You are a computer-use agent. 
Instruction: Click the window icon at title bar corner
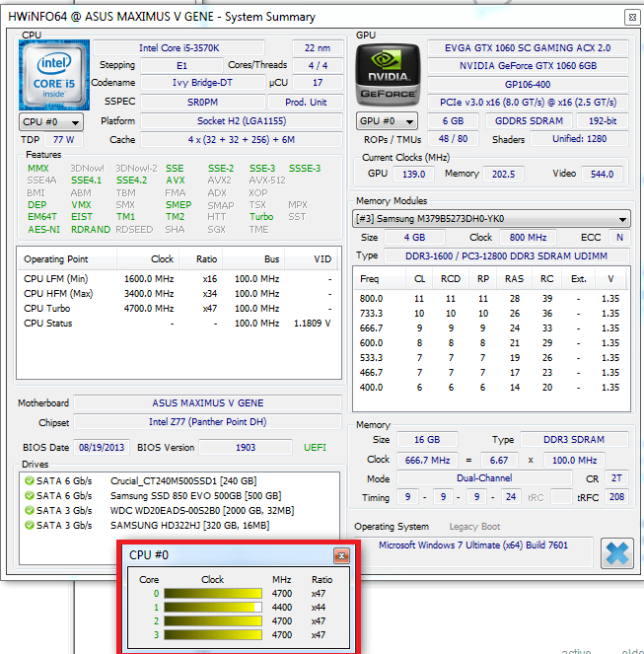pyautogui.click(x=632, y=18)
